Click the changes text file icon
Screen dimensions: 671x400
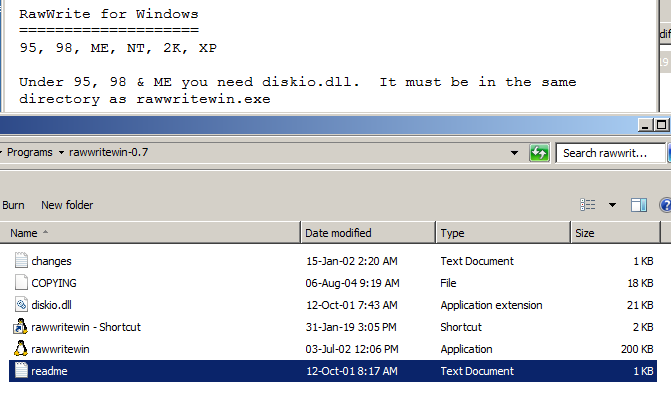(x=21, y=261)
